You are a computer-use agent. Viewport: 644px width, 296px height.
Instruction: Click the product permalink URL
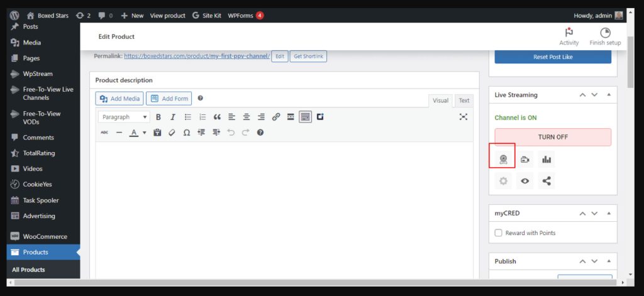pos(197,56)
